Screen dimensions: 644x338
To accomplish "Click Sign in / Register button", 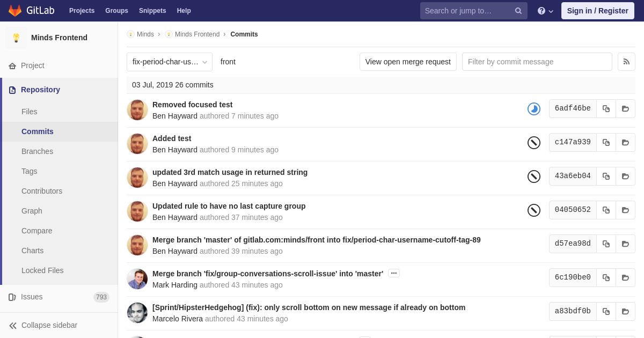I will pos(598,11).
